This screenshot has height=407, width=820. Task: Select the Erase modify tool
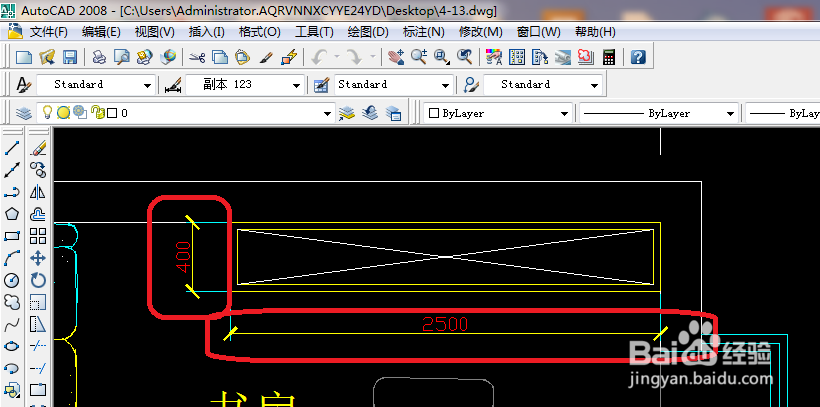[x=38, y=149]
